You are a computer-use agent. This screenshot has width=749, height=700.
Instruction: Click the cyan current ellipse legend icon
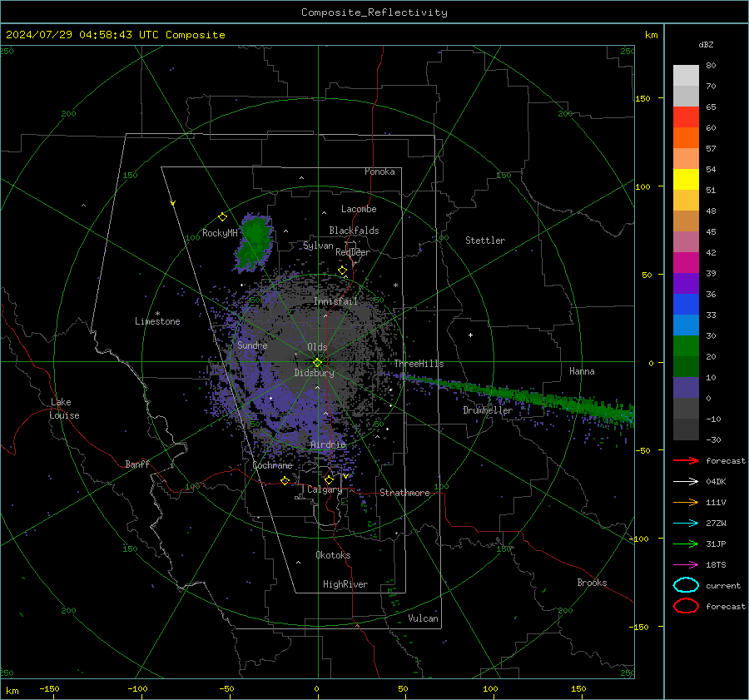click(x=686, y=585)
